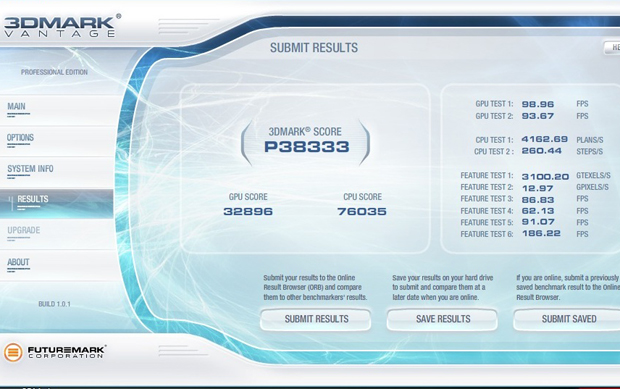This screenshot has width=620, height=389.
Task: Open the System Info section
Action: [30, 169]
